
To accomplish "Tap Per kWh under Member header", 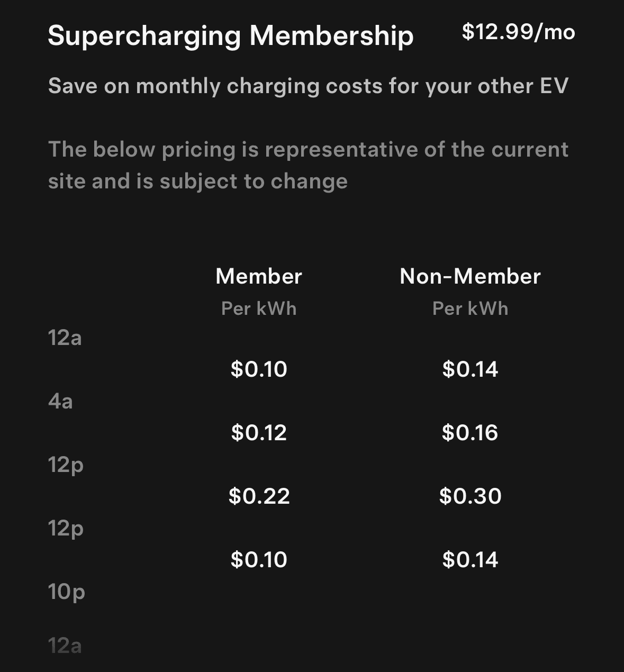I will click(x=259, y=308).
